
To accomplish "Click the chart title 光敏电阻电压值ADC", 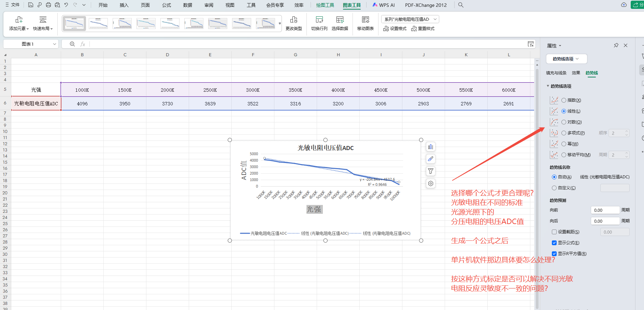I will point(326,148).
